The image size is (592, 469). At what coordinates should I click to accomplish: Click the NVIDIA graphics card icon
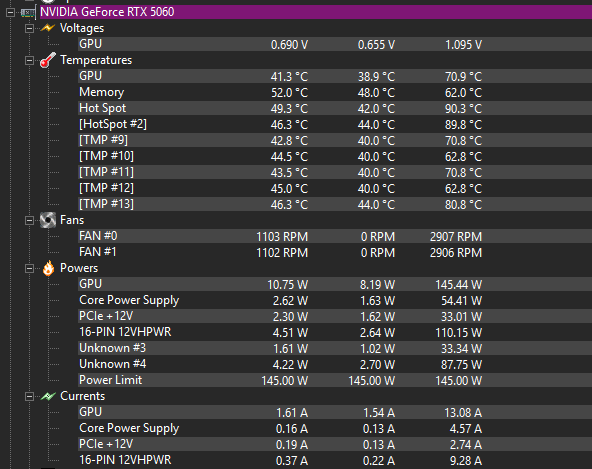[x=28, y=12]
